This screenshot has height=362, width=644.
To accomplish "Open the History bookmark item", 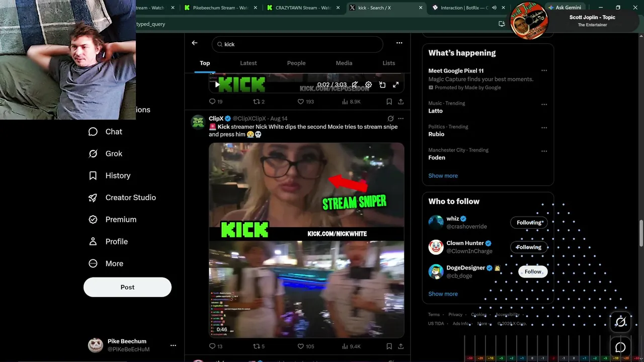I will (x=109, y=175).
